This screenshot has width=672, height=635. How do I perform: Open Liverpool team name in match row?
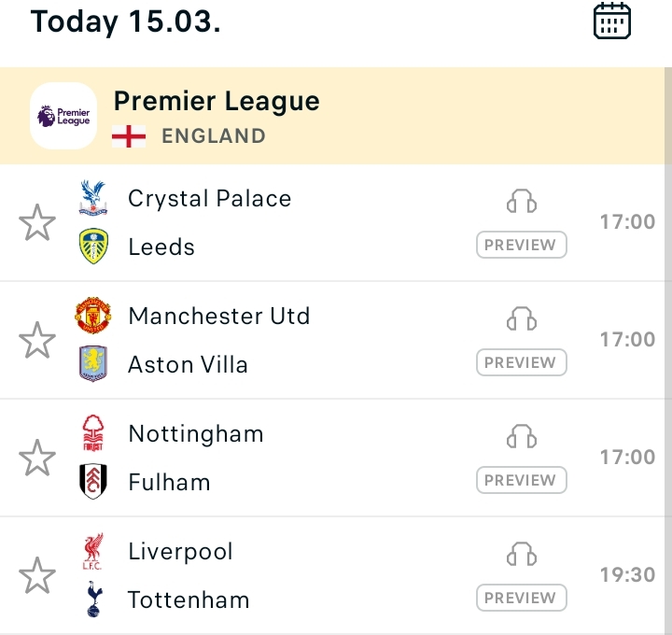coord(180,551)
